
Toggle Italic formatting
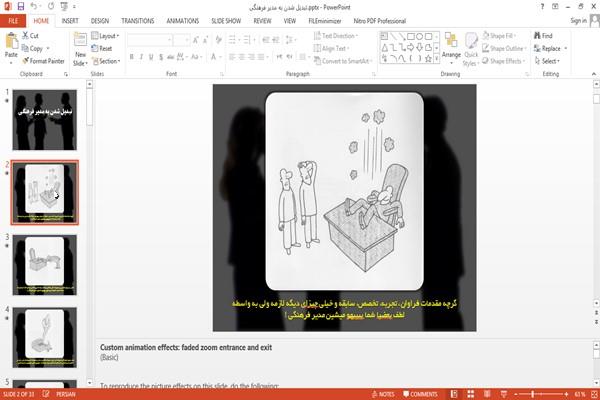(x=141, y=57)
